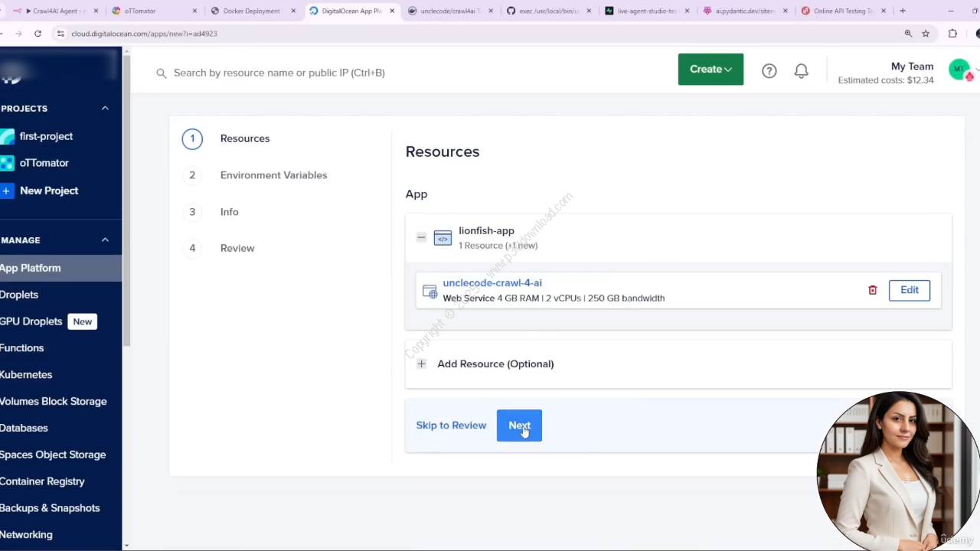980x551 pixels.
Task: Open GPU Droplets in sidebar
Action: tap(31, 321)
